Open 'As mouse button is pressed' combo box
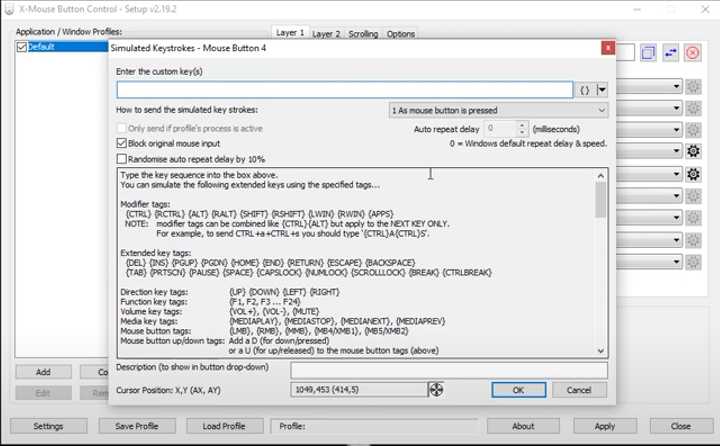The width and height of the screenshot is (720, 446). click(498, 110)
